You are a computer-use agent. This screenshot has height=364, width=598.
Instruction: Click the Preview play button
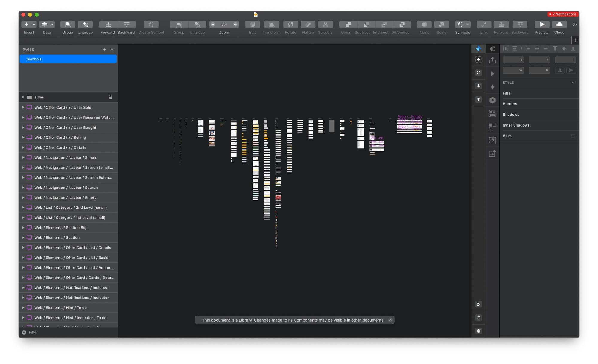[541, 25]
